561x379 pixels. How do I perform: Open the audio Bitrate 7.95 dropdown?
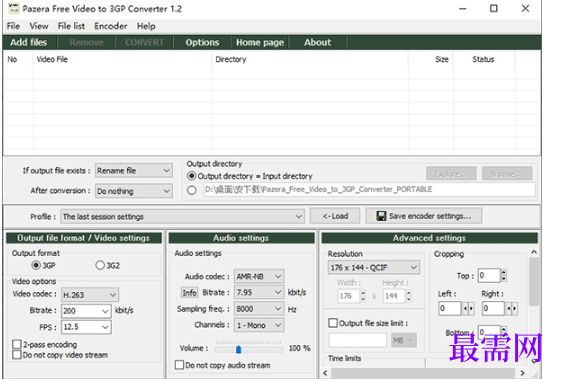pyautogui.click(x=259, y=292)
